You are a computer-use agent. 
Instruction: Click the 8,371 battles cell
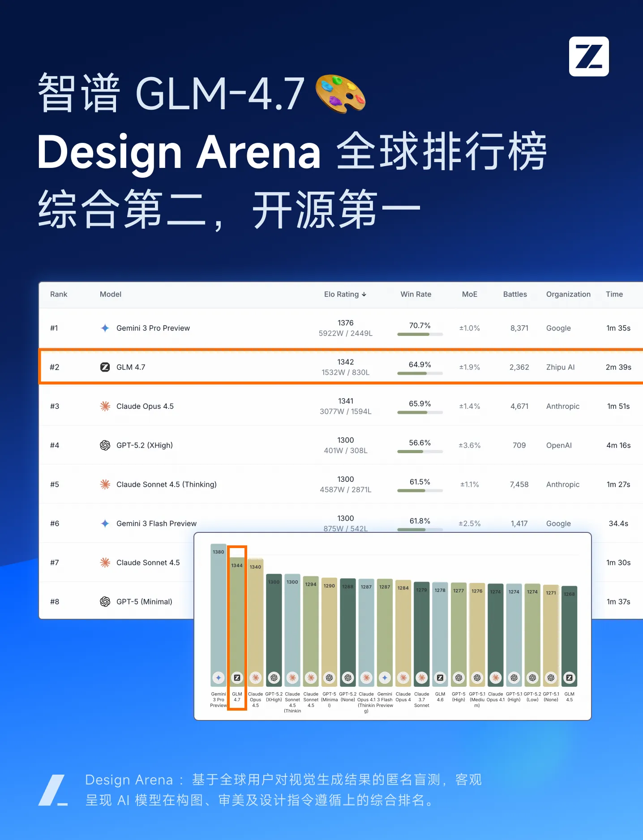click(x=519, y=328)
